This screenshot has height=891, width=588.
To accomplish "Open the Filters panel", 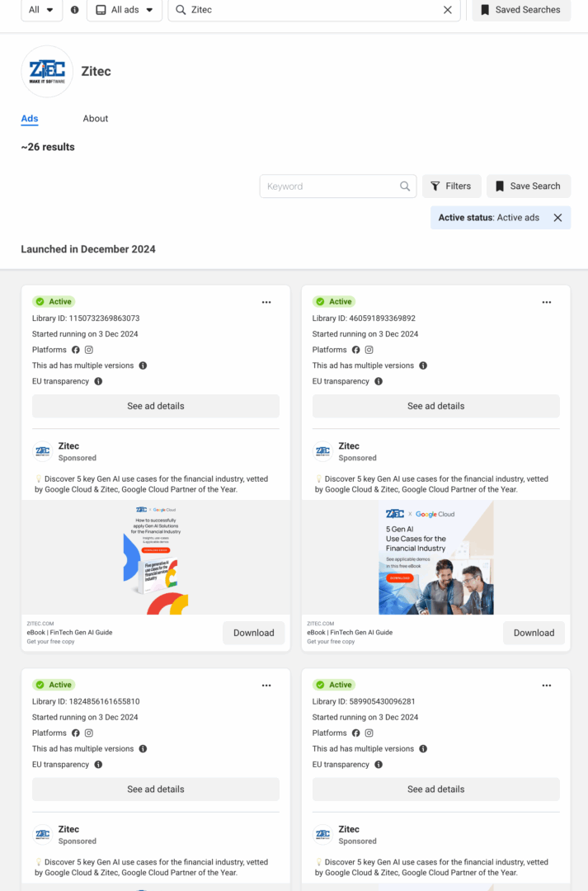I will 451,186.
